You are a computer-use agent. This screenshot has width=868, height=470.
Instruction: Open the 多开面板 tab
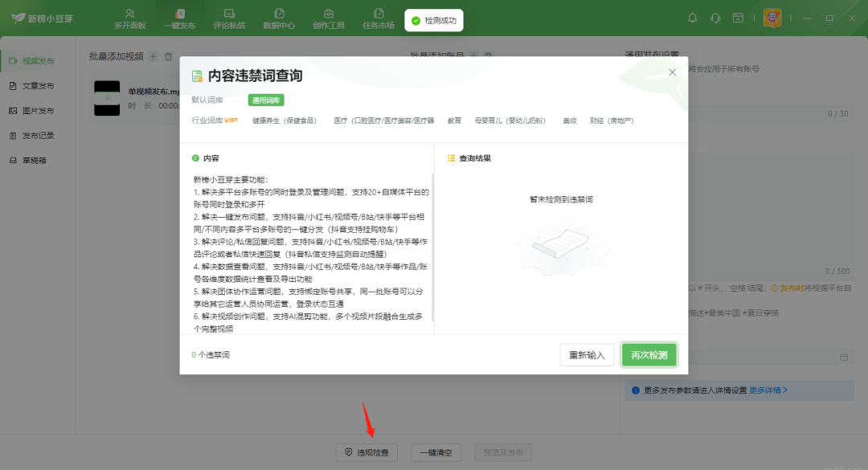tap(129, 18)
